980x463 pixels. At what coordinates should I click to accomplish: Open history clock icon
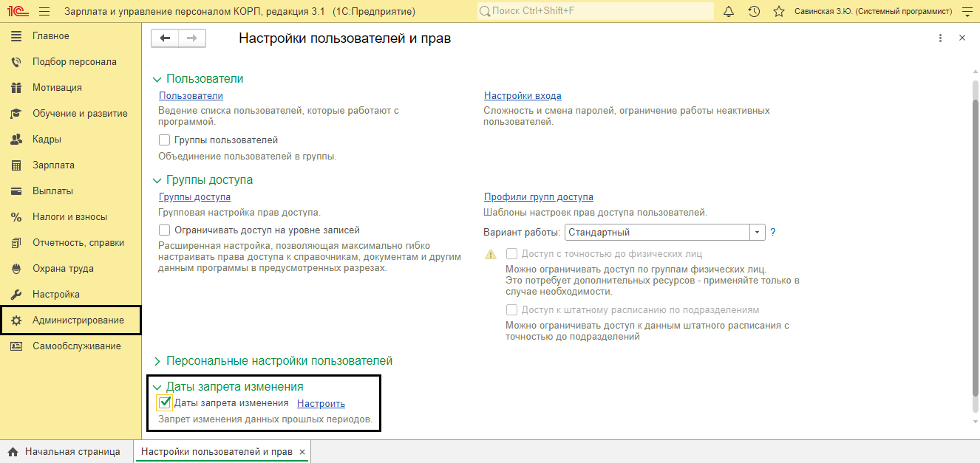pyautogui.click(x=754, y=12)
